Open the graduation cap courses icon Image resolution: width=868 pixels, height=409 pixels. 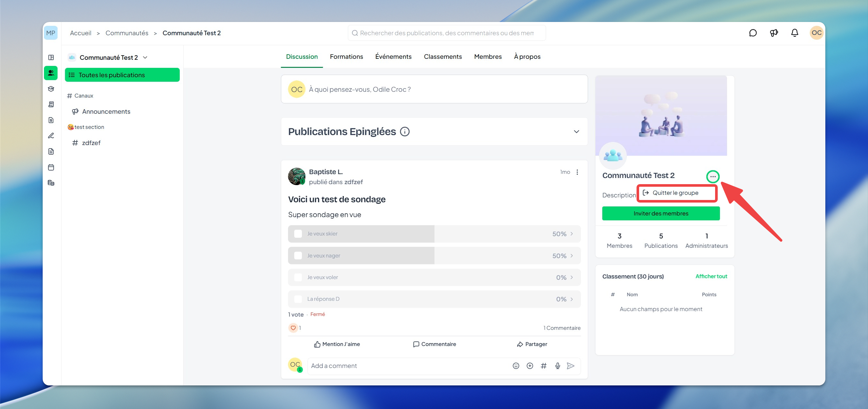point(51,89)
